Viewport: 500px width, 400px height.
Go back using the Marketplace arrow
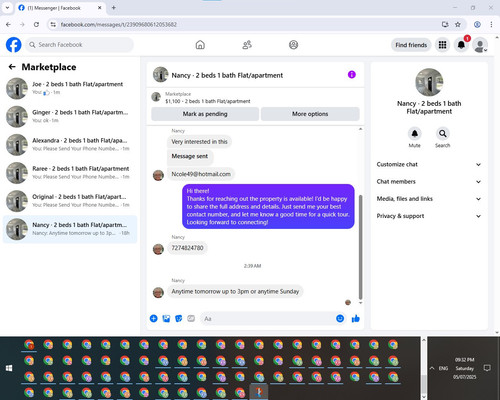click(x=12, y=67)
